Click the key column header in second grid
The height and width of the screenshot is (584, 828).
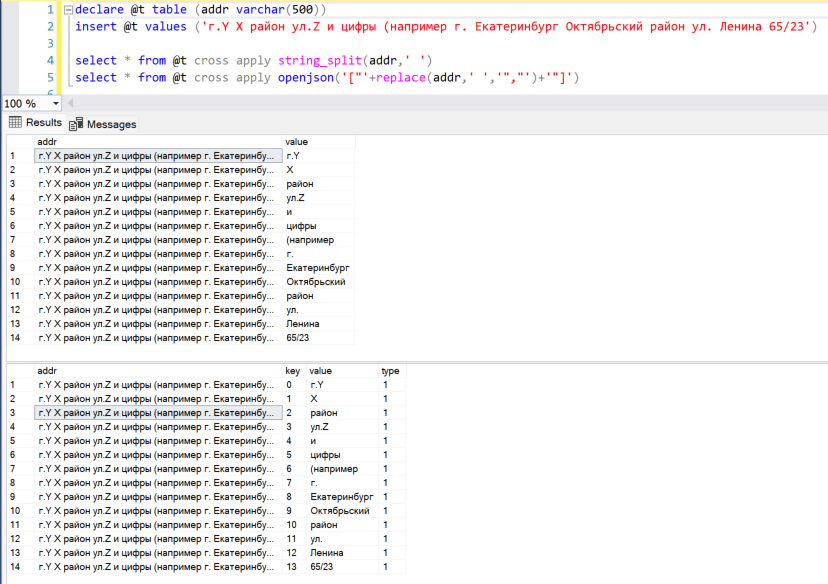[292, 371]
